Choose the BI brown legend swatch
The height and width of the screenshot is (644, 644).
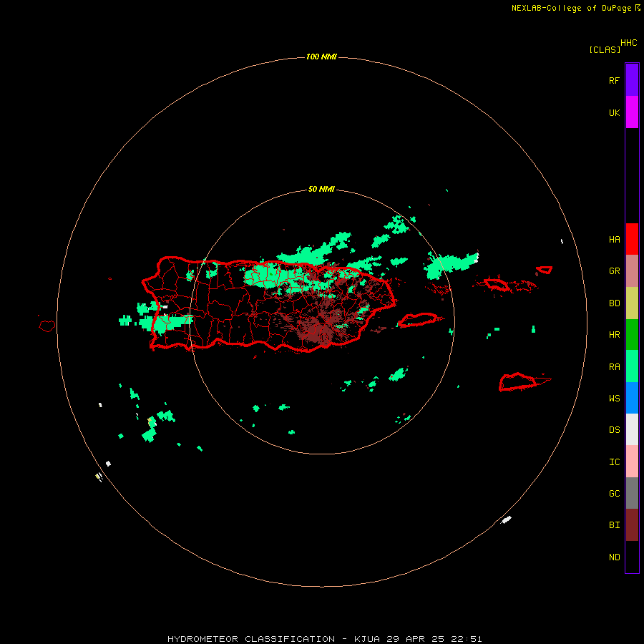[x=632, y=525]
